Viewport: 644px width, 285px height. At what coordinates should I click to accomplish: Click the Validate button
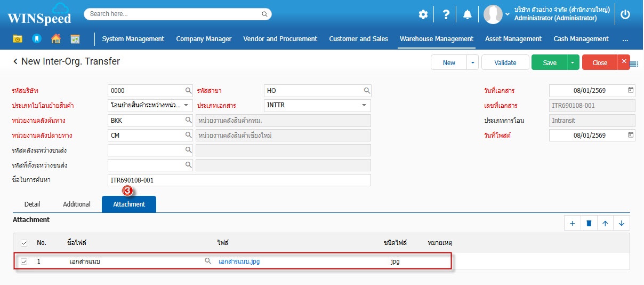click(x=505, y=62)
